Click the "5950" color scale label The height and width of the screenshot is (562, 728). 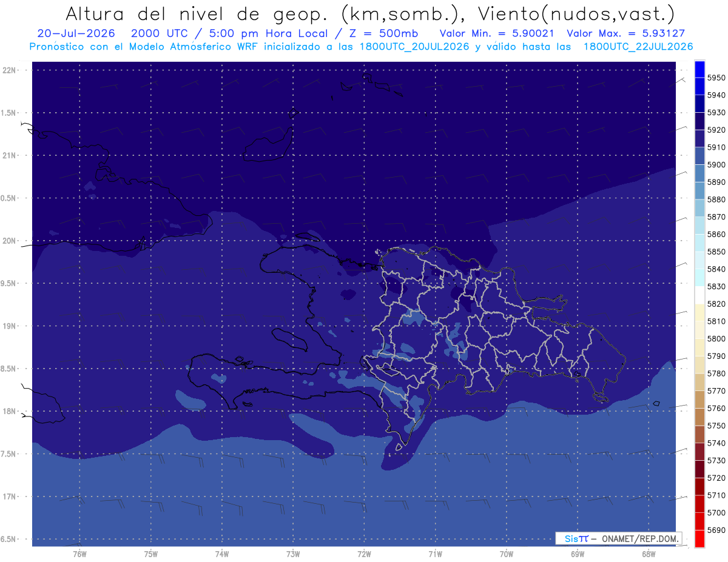tap(716, 78)
